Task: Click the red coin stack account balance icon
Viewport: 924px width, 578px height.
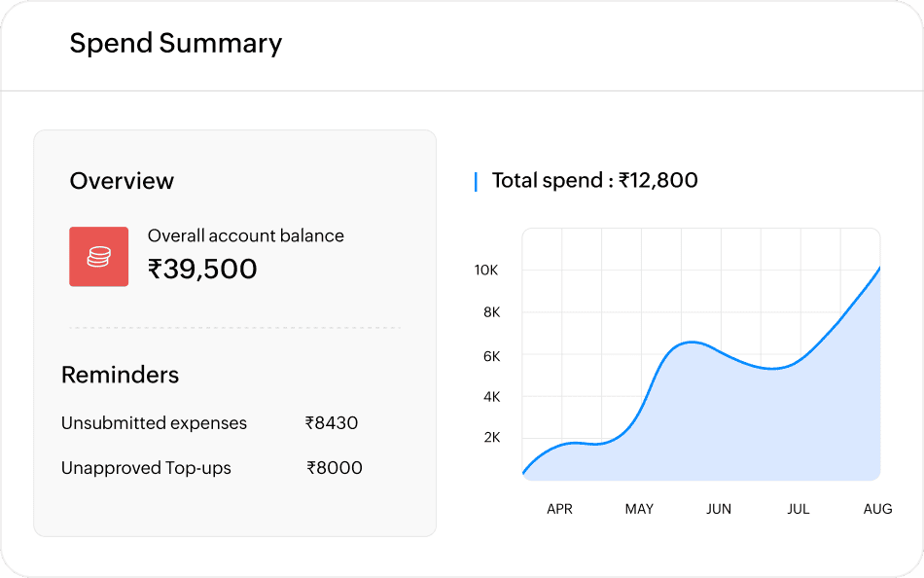Action: point(98,256)
